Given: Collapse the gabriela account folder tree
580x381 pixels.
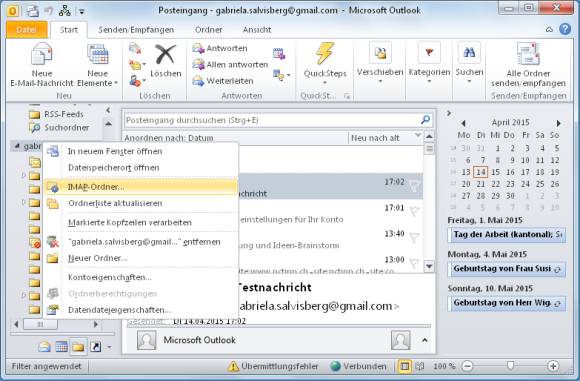Looking at the screenshot, I should coord(17,146).
